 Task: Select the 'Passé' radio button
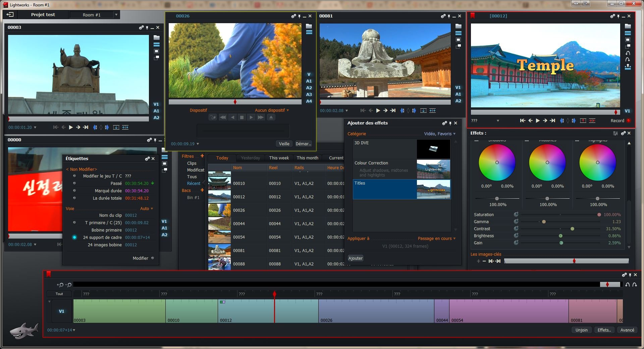[74, 183]
